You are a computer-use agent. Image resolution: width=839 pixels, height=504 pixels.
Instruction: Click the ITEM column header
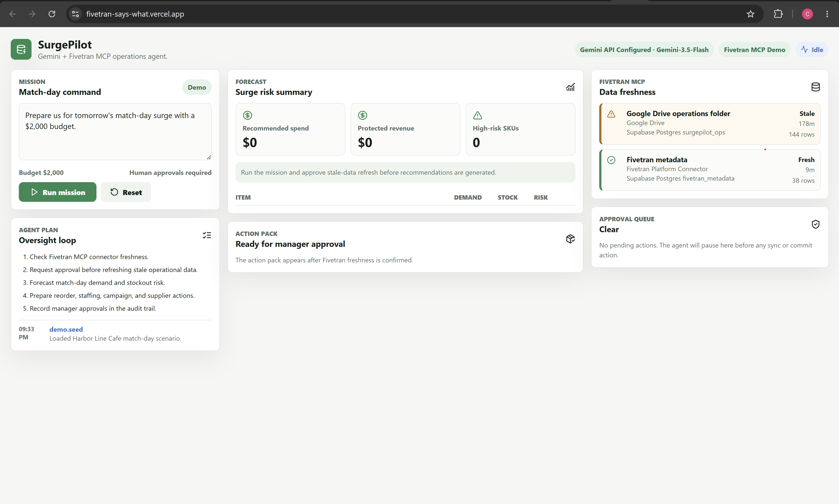(243, 197)
